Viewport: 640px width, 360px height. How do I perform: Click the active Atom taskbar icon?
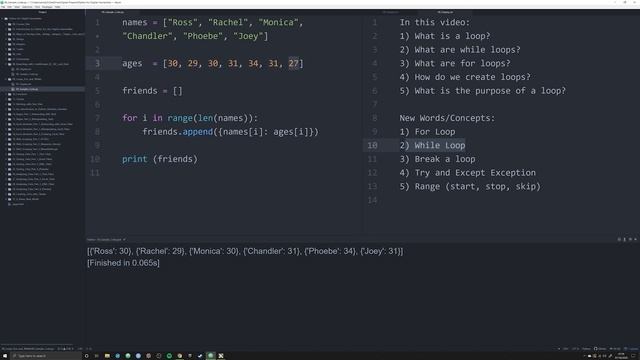point(210,356)
